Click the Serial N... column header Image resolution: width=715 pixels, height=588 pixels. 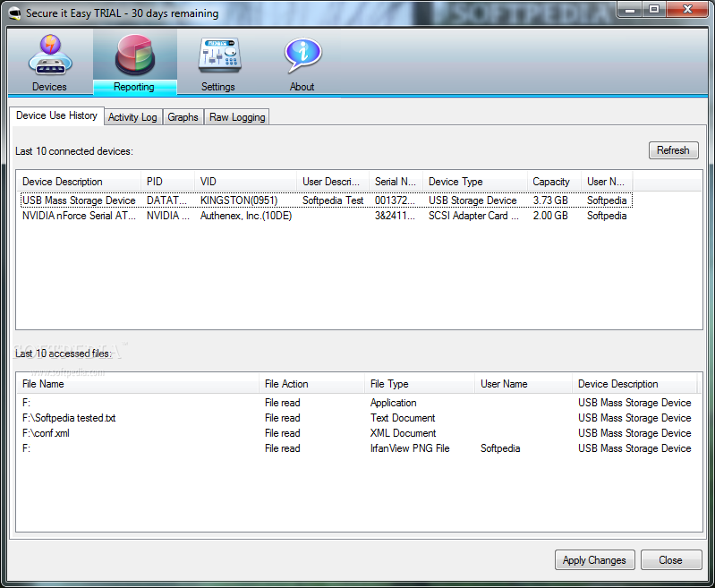[x=396, y=182]
